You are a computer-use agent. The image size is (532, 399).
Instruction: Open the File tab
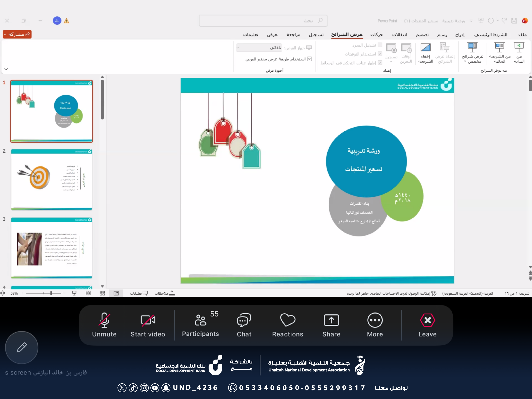click(x=522, y=35)
